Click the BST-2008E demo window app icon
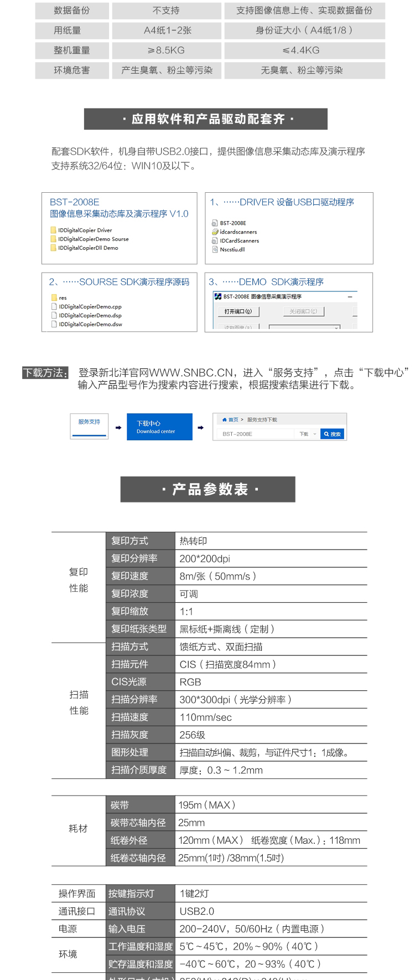415x980 pixels. click(218, 296)
